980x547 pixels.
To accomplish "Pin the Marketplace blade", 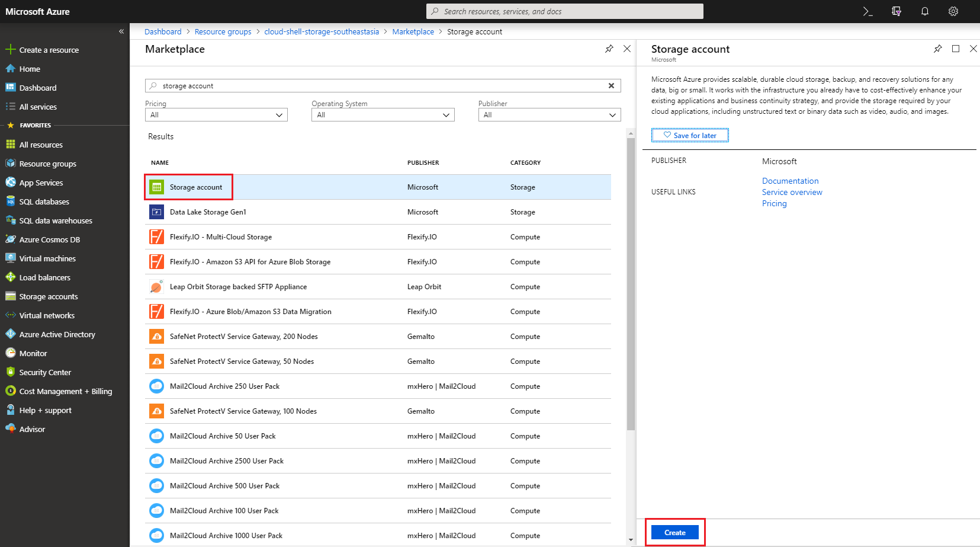I will (x=609, y=49).
